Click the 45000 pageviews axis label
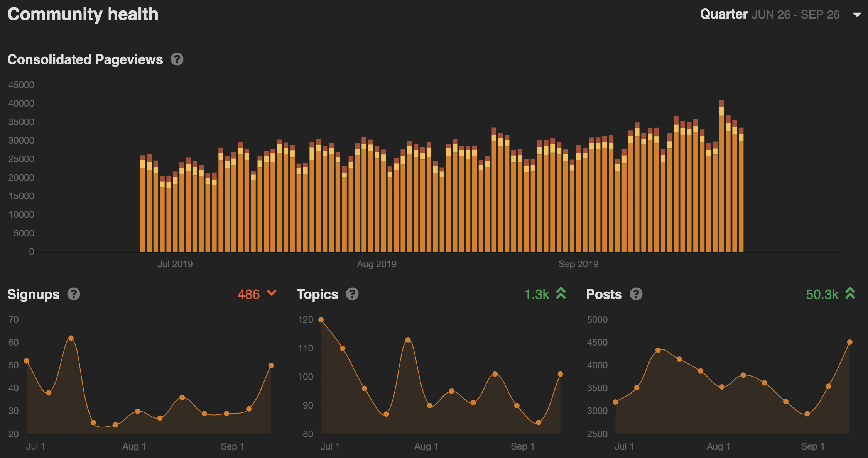Image resolution: width=868 pixels, height=458 pixels. pyautogui.click(x=22, y=85)
